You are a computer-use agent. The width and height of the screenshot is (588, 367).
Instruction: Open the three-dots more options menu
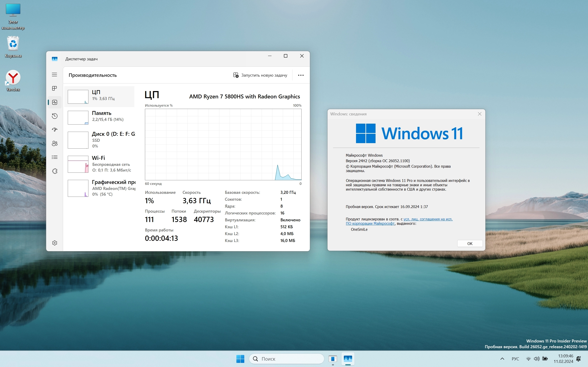(301, 75)
